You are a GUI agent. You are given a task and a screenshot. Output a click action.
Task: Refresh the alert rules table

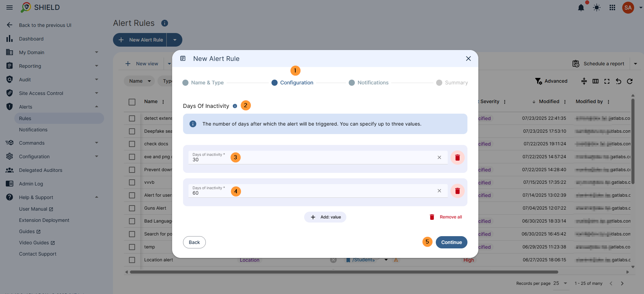(630, 81)
